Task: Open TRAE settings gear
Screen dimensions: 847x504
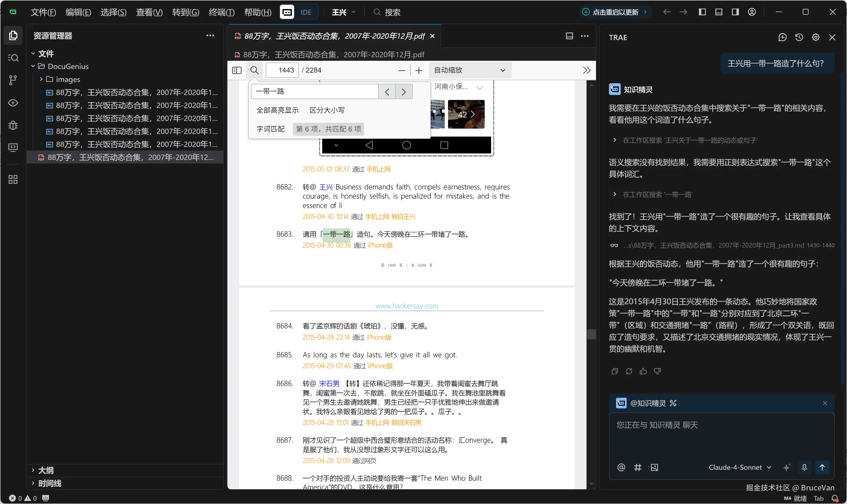Action: click(816, 37)
